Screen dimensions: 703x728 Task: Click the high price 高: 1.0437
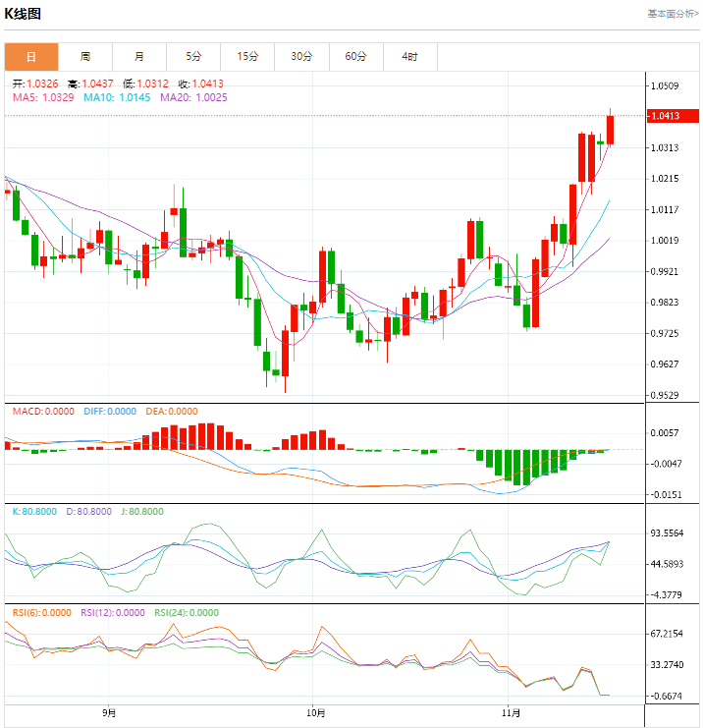coord(90,84)
